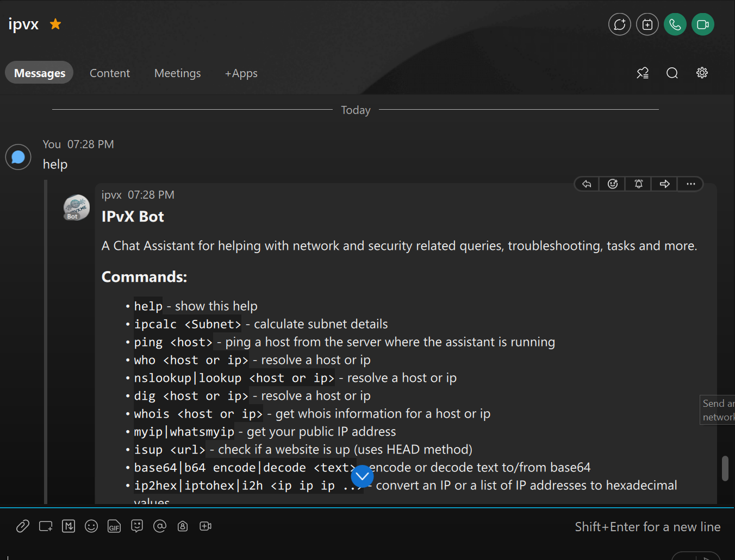Open the emoji picker in composer
735x560 pixels.
click(91, 526)
